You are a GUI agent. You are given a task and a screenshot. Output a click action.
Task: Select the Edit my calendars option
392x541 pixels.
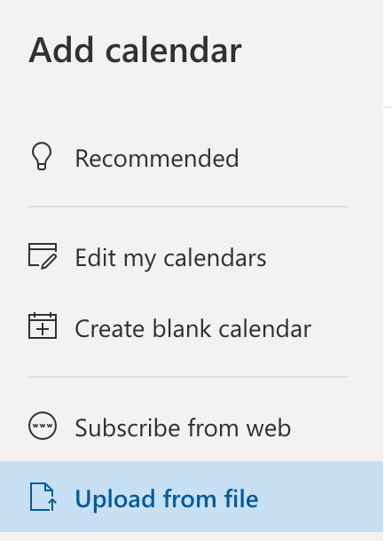click(x=192, y=257)
